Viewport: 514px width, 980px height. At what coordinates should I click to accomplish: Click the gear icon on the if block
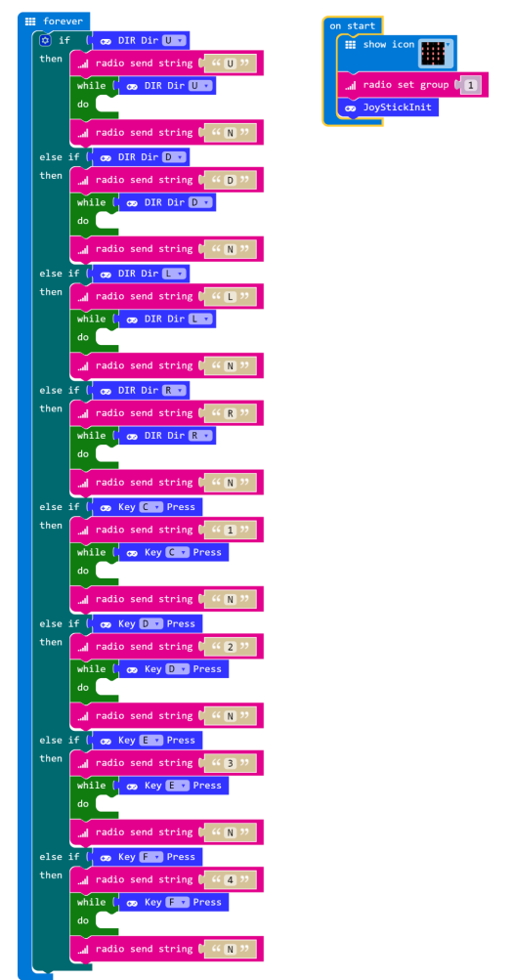(x=45, y=41)
